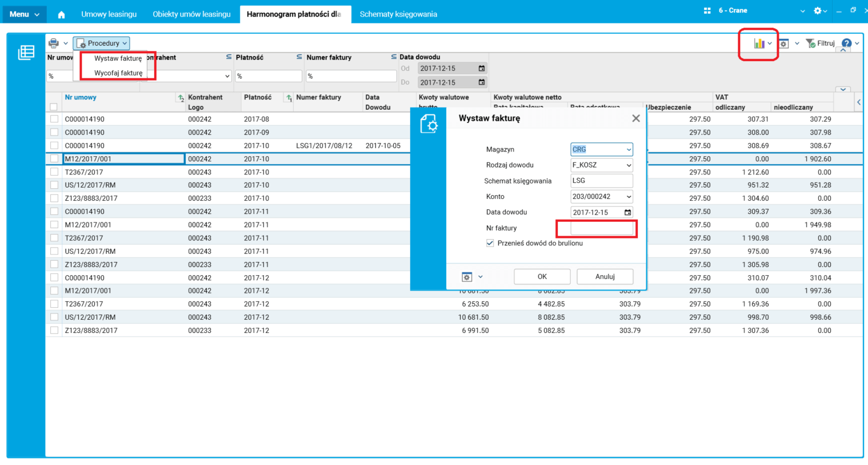
Task: Select Wycofaj fakturę from Procedury menu
Action: click(x=118, y=73)
